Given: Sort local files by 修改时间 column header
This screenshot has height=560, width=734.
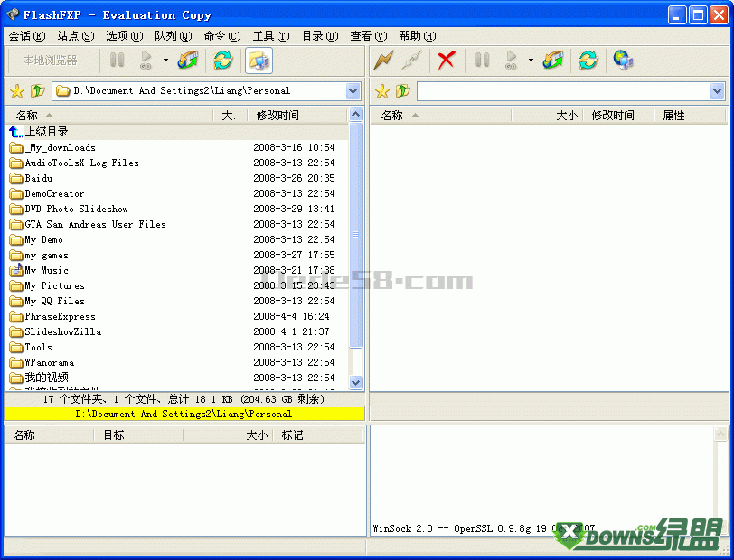Looking at the screenshot, I should pos(278,116).
